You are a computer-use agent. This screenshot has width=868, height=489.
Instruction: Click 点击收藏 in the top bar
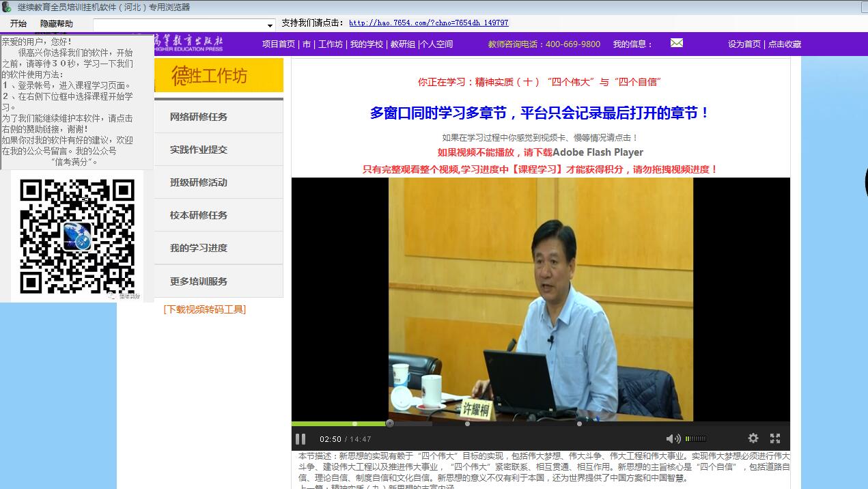pyautogui.click(x=785, y=44)
